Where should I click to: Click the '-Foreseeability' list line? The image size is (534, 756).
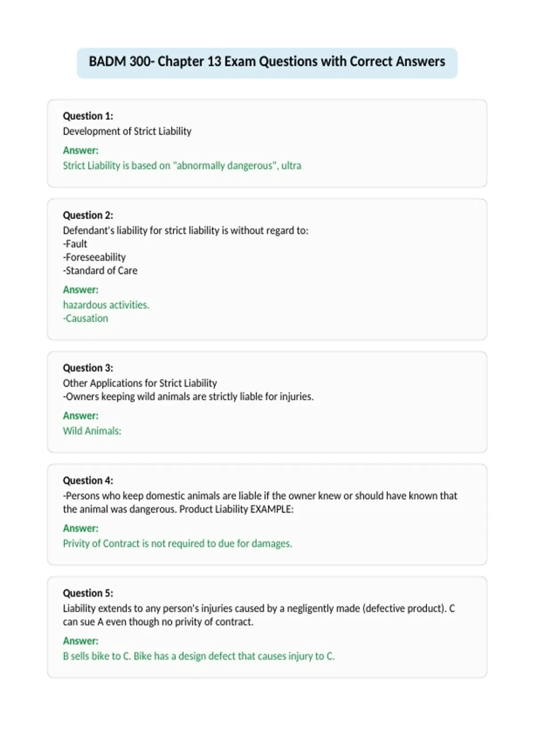tap(94, 257)
